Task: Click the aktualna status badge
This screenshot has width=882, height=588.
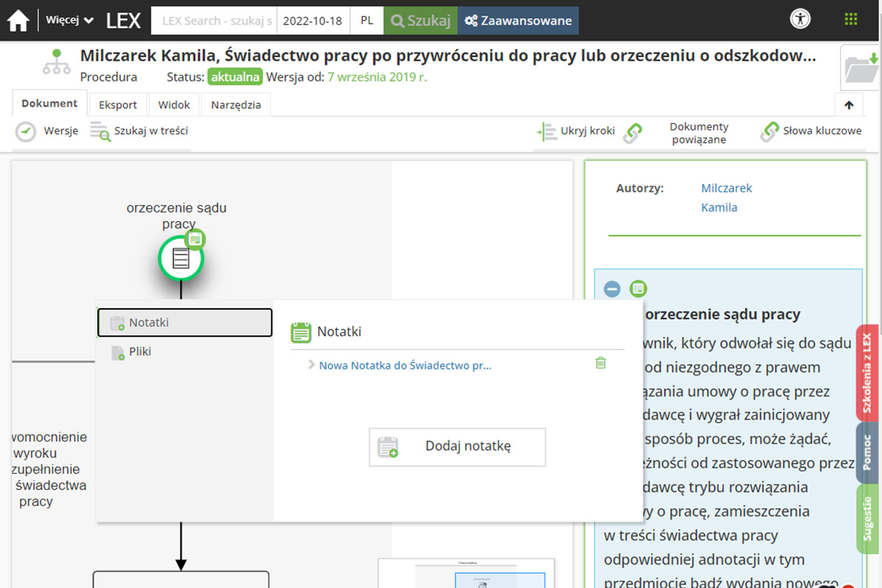Action: pyautogui.click(x=235, y=77)
